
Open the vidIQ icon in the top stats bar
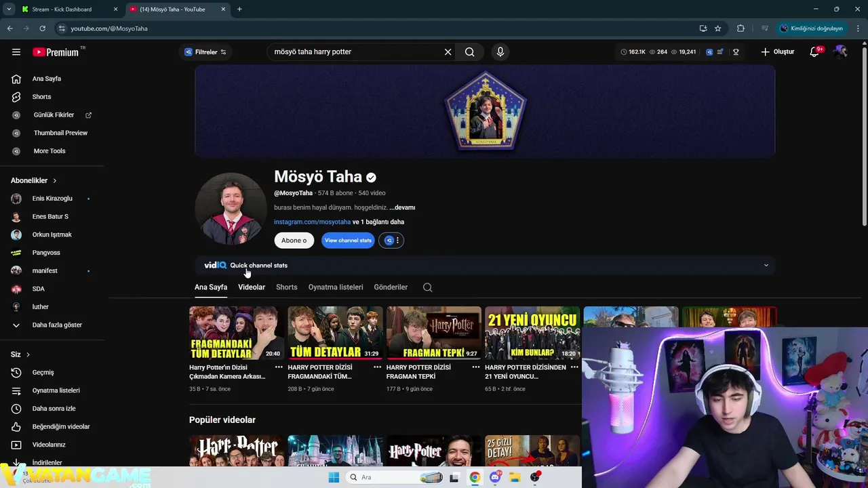[x=709, y=52]
